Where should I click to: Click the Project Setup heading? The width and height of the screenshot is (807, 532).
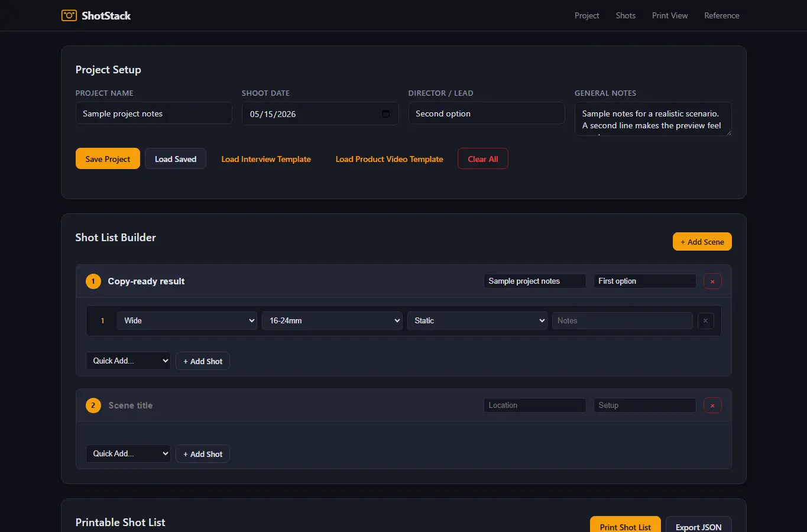pos(108,70)
